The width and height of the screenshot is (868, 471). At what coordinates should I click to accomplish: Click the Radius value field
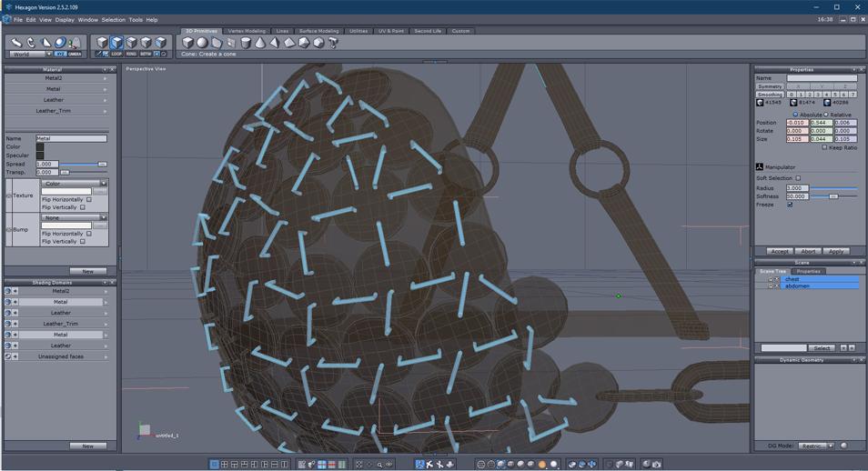[797, 188]
